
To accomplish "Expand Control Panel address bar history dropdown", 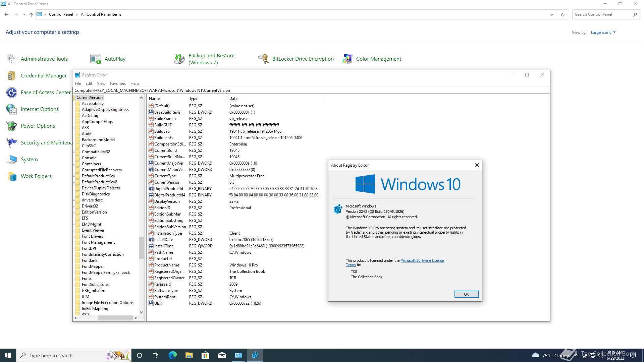I will pyautogui.click(x=551, y=14).
